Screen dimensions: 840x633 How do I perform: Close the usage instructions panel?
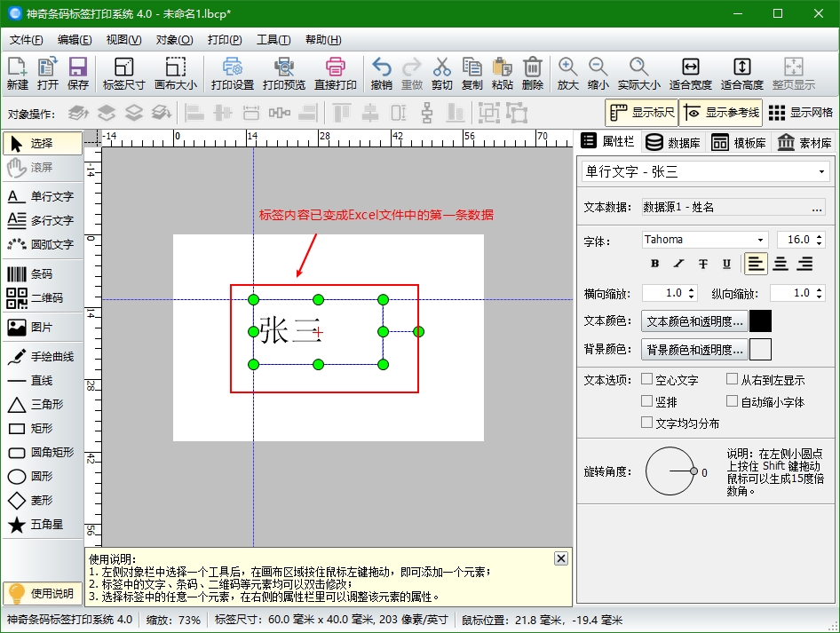pyautogui.click(x=560, y=558)
